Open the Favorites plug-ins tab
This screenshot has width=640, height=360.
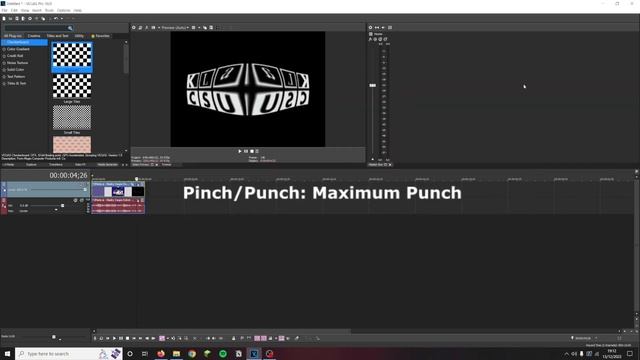click(x=100, y=36)
